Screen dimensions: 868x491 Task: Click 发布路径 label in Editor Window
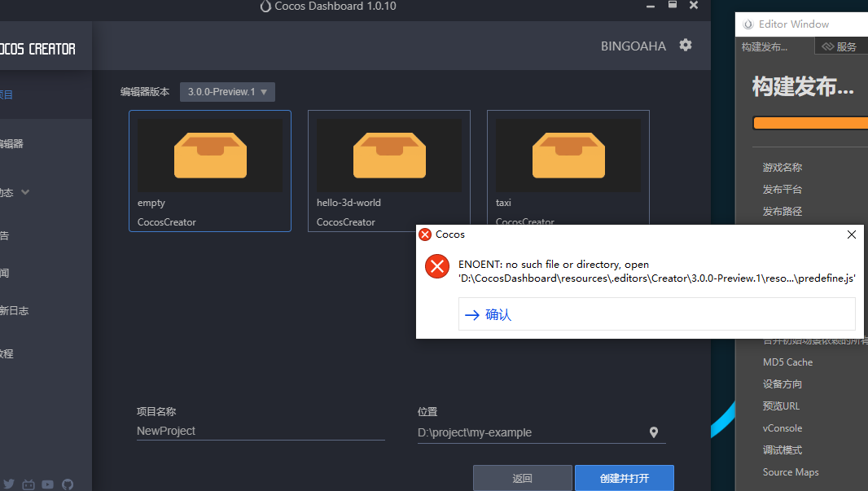tap(783, 212)
